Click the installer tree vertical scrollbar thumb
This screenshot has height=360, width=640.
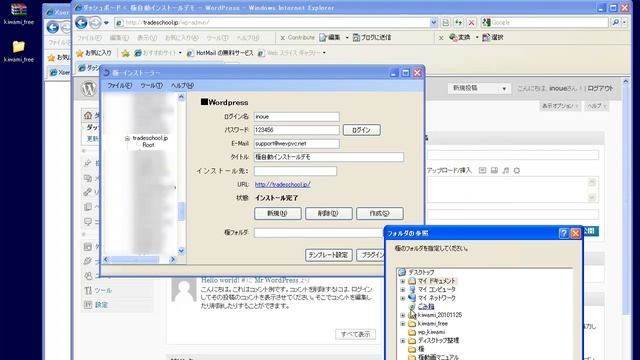[x=181, y=211]
